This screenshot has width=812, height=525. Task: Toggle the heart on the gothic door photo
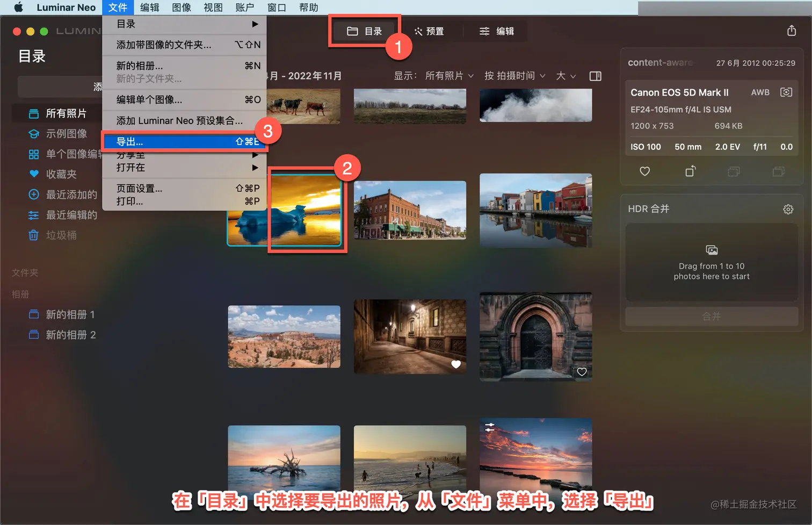coord(582,372)
